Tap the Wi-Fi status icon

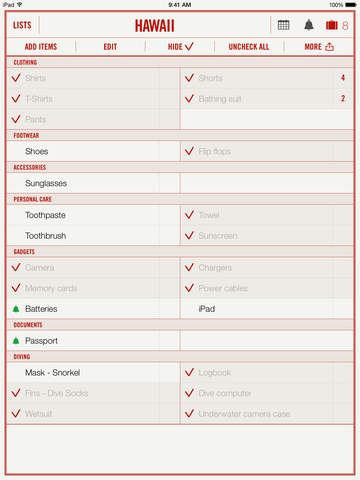19,5
